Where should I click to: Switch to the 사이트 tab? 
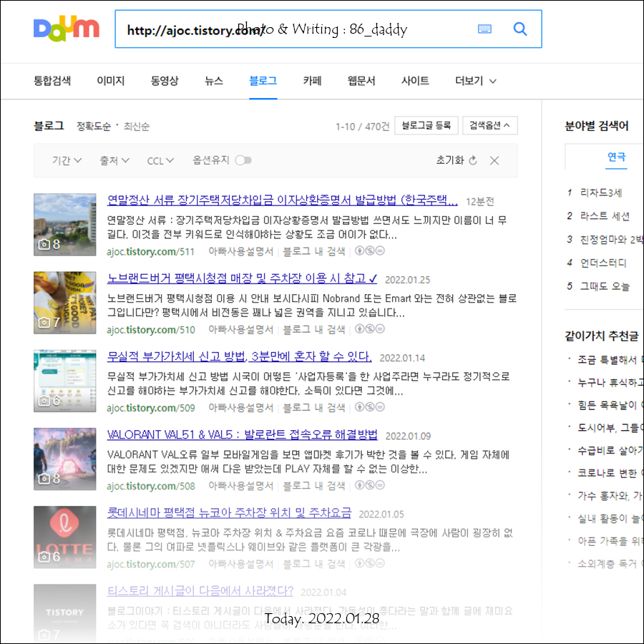pyautogui.click(x=415, y=81)
